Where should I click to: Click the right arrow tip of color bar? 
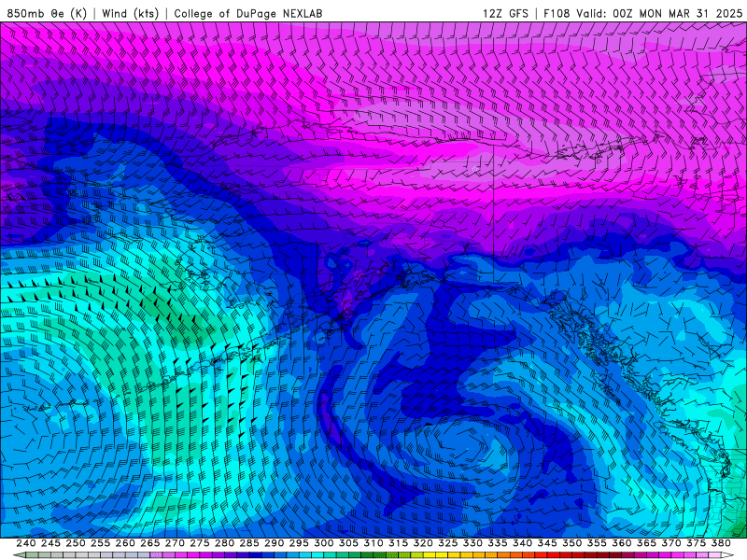pos(729,555)
